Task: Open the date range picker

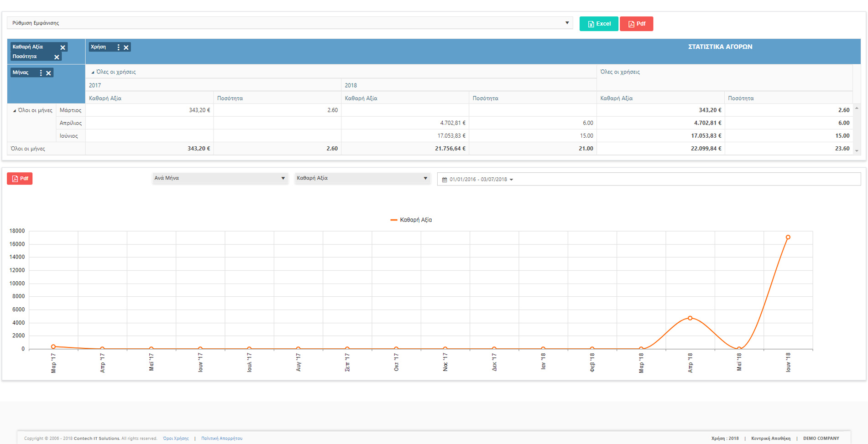Action: point(648,179)
